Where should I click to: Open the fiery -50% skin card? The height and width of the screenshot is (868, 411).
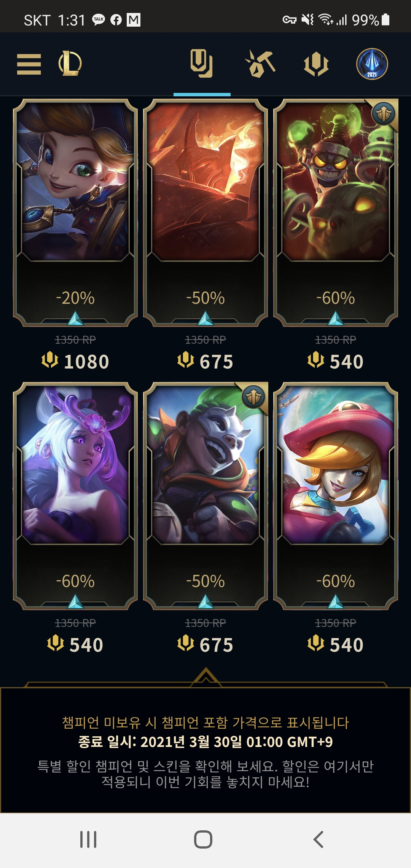(x=205, y=212)
